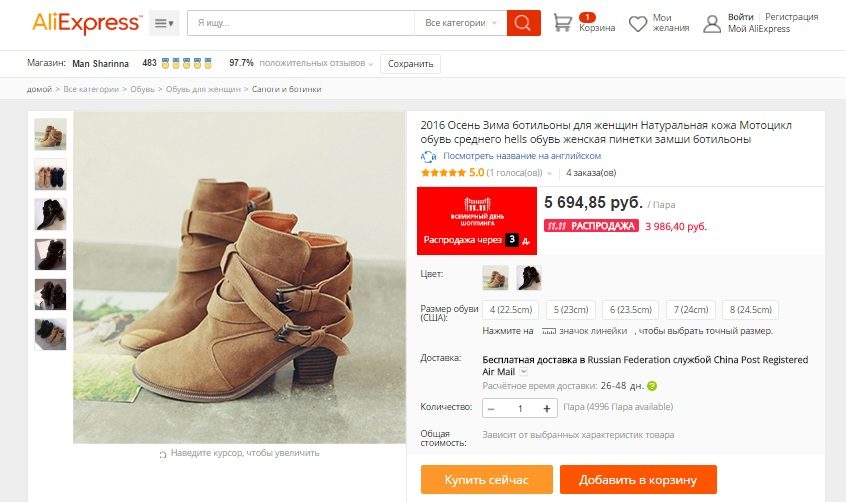Open the hamburger categories menu icon

pyautogui.click(x=163, y=23)
